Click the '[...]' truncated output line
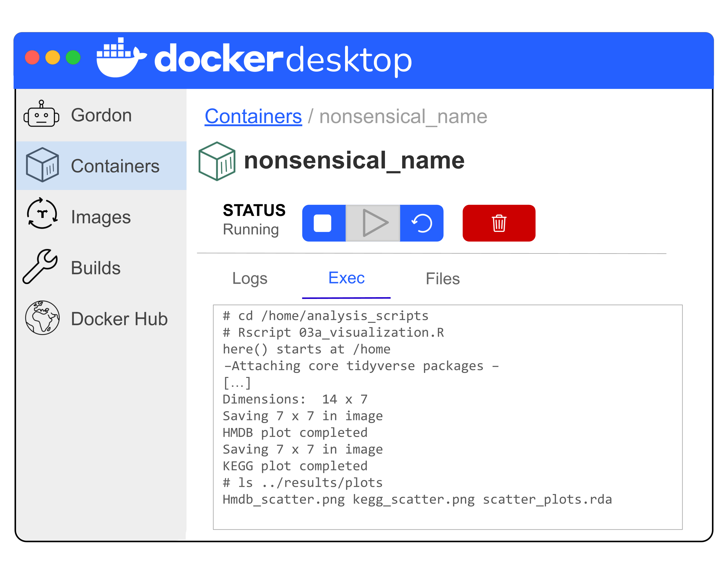 (237, 383)
